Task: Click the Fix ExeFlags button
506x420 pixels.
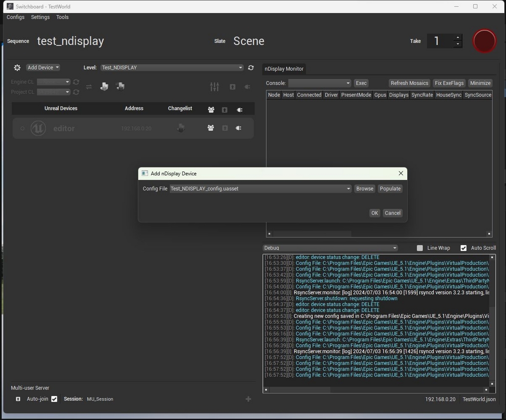Action: (449, 83)
